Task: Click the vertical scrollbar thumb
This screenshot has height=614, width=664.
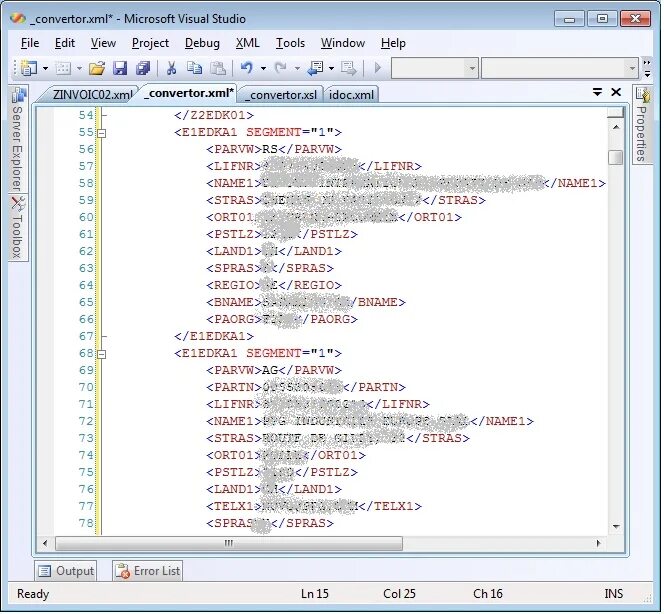Action: (x=616, y=157)
